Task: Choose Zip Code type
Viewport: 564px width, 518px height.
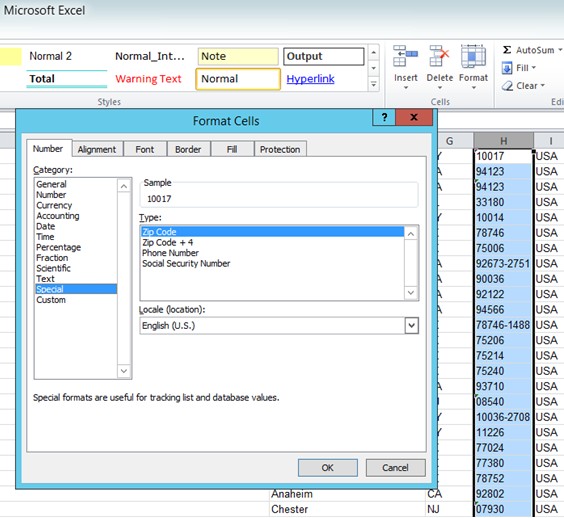Action: tap(272, 232)
